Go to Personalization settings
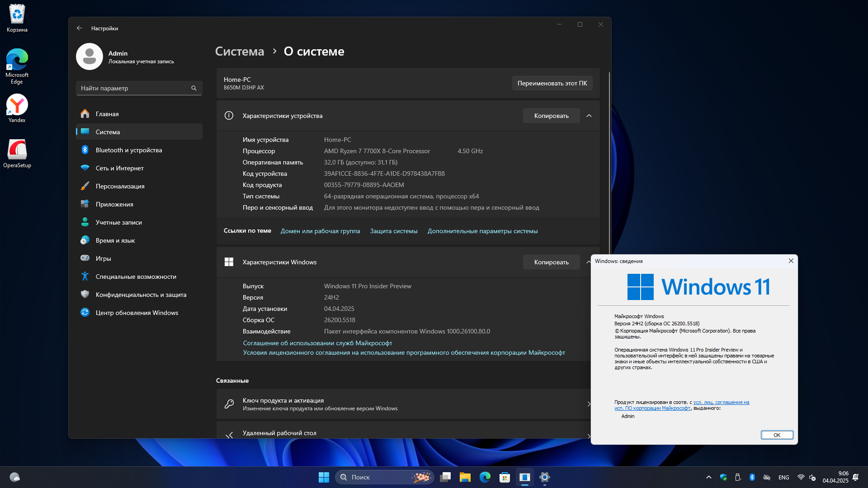The height and width of the screenshot is (488, 868). tap(120, 186)
